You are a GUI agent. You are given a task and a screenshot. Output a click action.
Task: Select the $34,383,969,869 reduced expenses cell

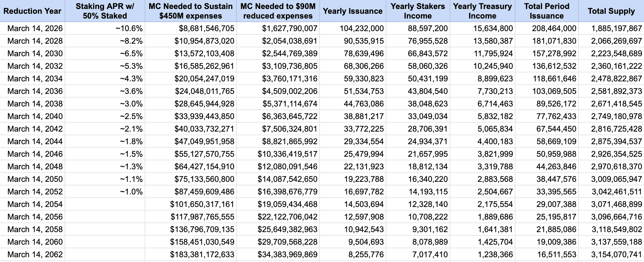coord(287,255)
